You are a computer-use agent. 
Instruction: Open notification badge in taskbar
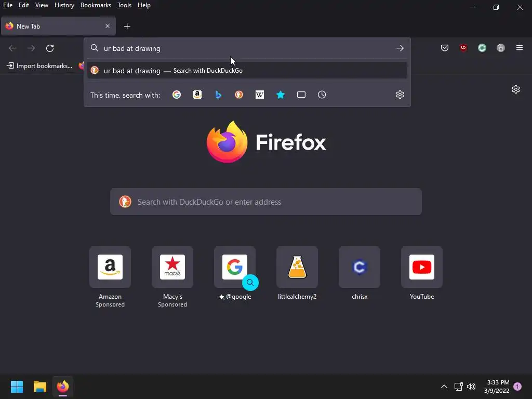tap(517, 387)
